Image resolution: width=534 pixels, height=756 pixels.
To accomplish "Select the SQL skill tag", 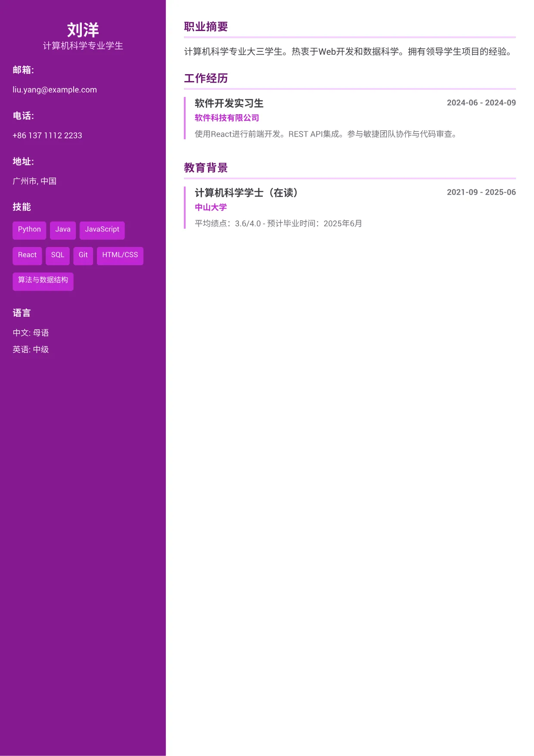I will 58,256.
